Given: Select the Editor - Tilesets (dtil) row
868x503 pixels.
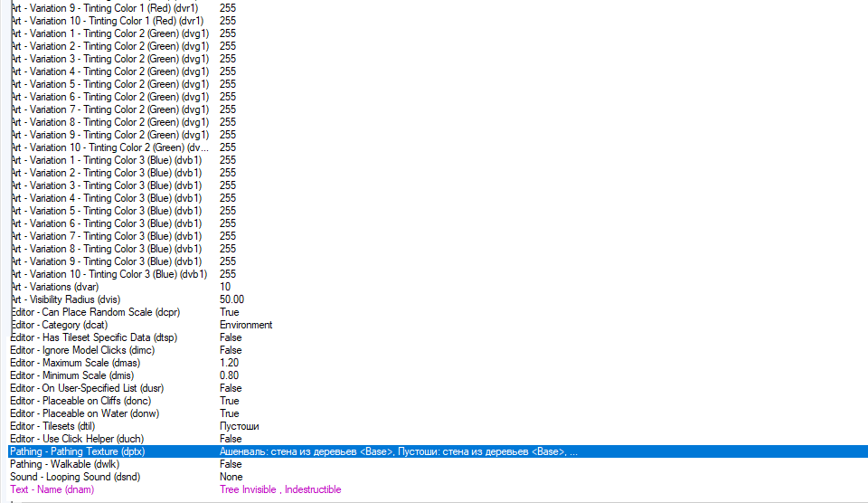Looking at the screenshot, I should point(438,426).
